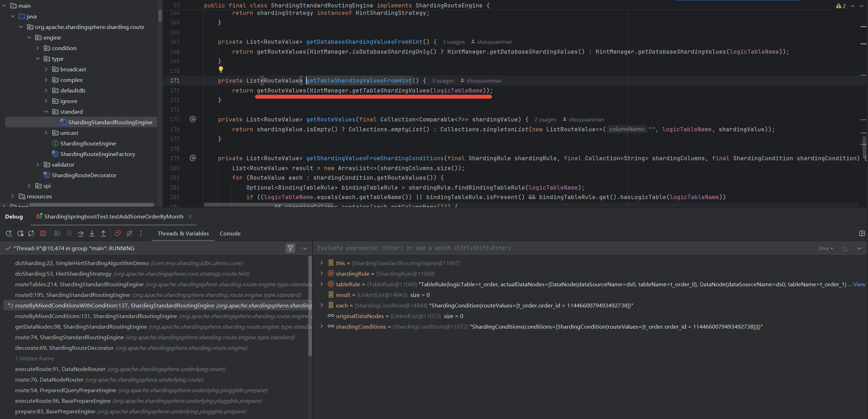This screenshot has width=868, height=419.
Task: Open View Breakpoints dialog icon
Action: tap(118, 233)
